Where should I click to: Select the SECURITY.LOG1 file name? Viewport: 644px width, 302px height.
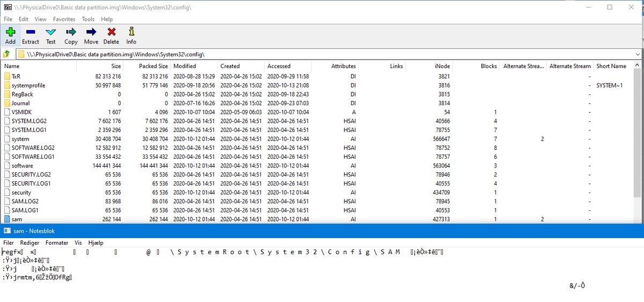coord(31,183)
